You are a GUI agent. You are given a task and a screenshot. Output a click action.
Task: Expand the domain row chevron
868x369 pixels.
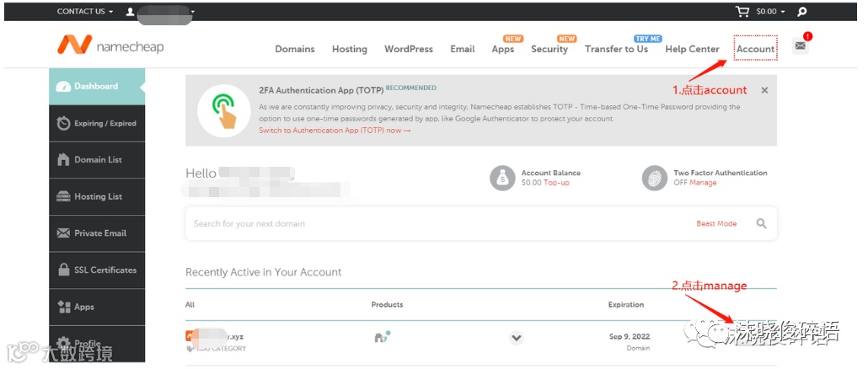517,337
